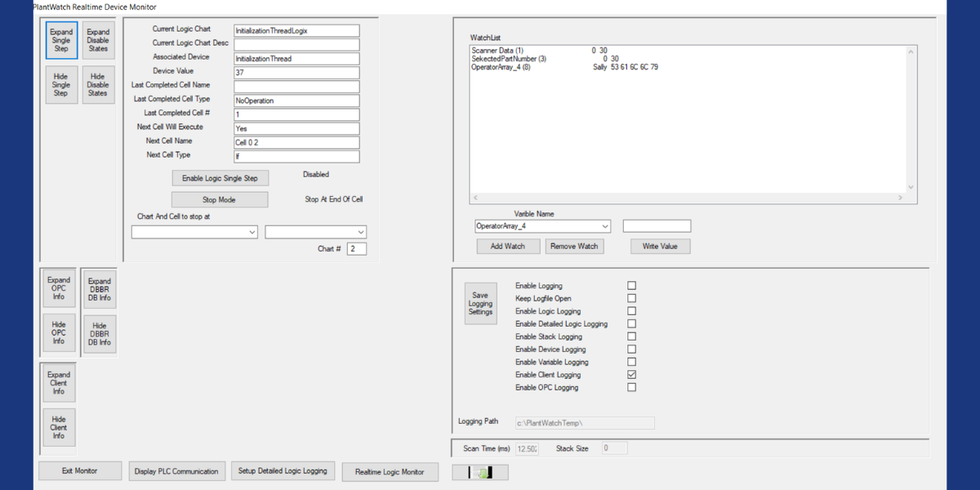Enable Stack Logging option

[631, 336]
